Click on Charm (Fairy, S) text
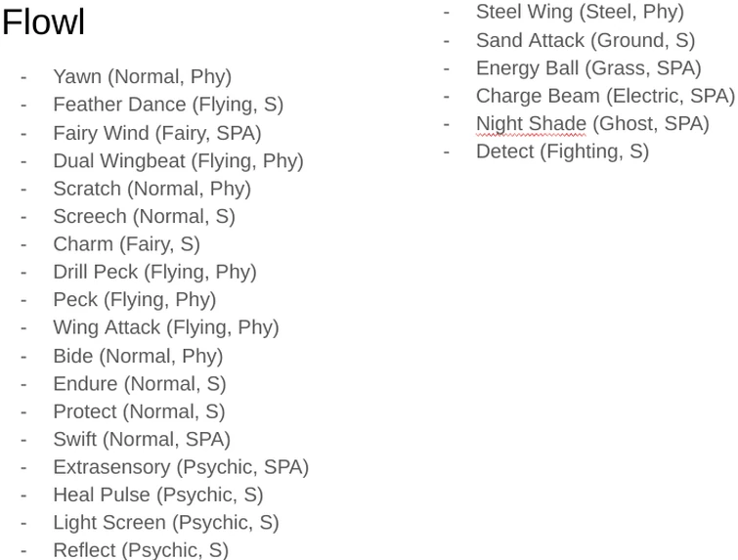Viewport: 738px width, 560px height. pyautogui.click(x=126, y=244)
